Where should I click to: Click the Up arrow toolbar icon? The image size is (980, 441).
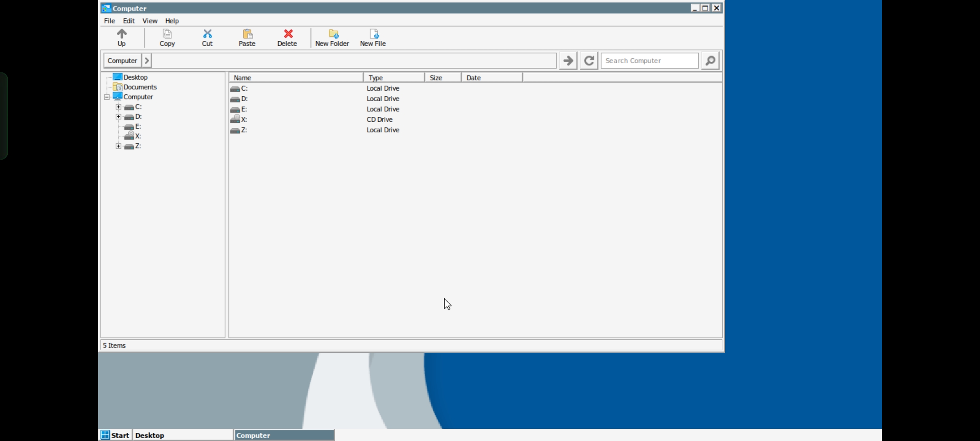(122, 34)
